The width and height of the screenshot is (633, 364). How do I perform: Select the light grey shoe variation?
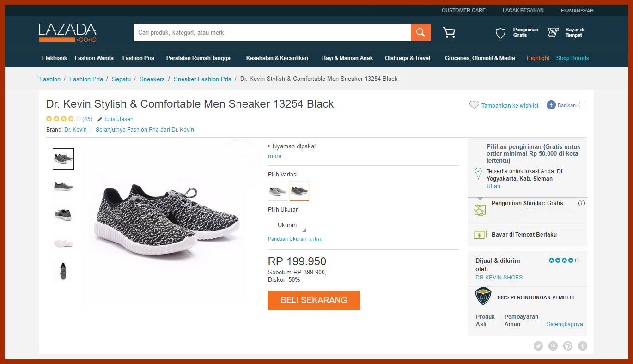pyautogui.click(x=278, y=191)
